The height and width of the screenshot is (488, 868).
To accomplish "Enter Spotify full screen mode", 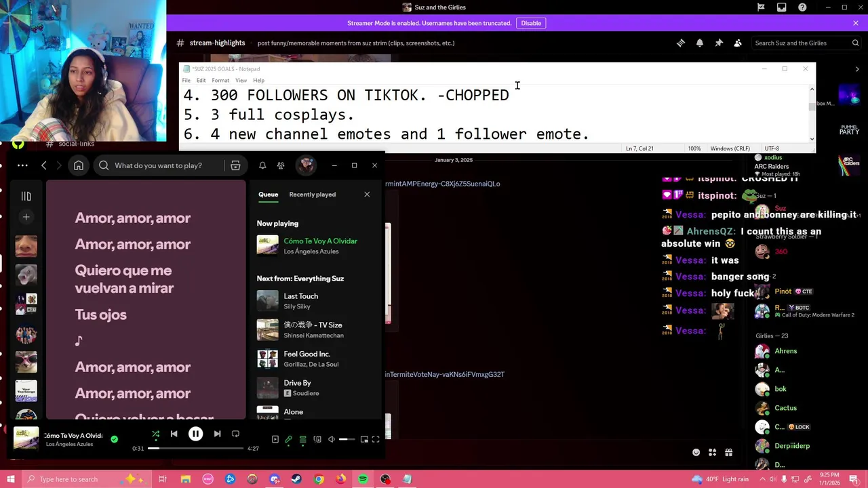I will (376, 439).
